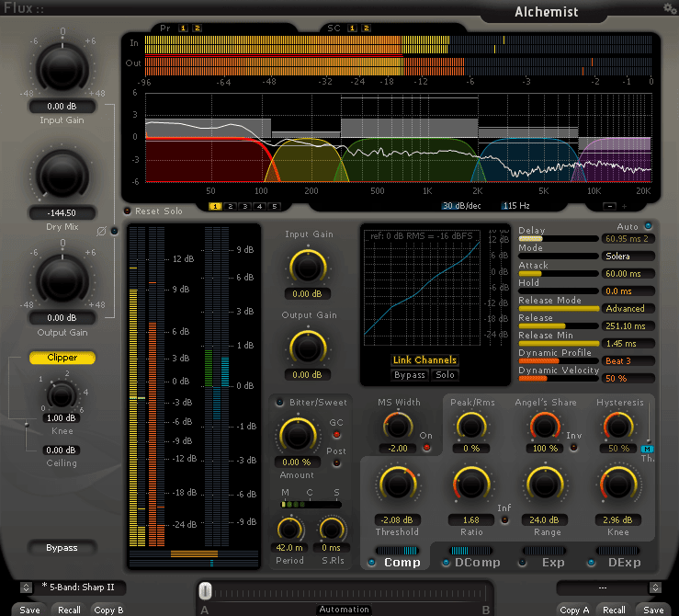
Task: Toggle MS Width On LED
Action: tap(426, 448)
